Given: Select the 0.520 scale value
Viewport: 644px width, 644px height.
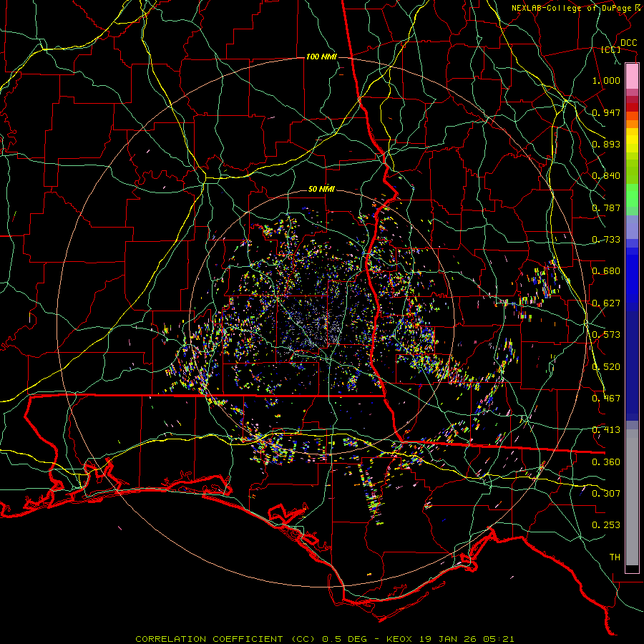Looking at the screenshot, I should point(606,367).
